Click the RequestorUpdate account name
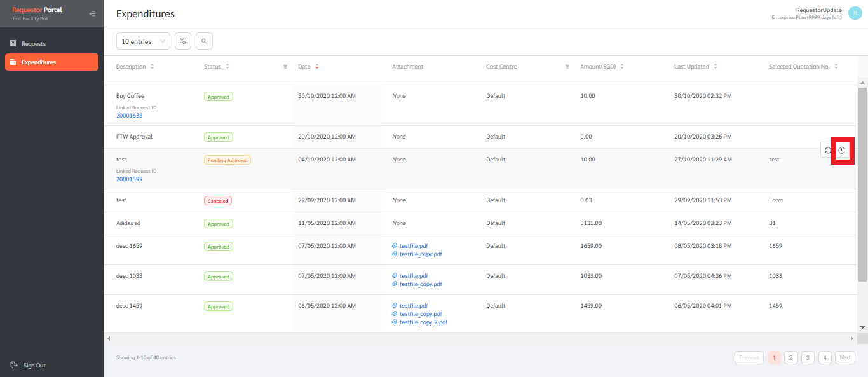Viewport: 868px width, 377px height. pos(819,10)
